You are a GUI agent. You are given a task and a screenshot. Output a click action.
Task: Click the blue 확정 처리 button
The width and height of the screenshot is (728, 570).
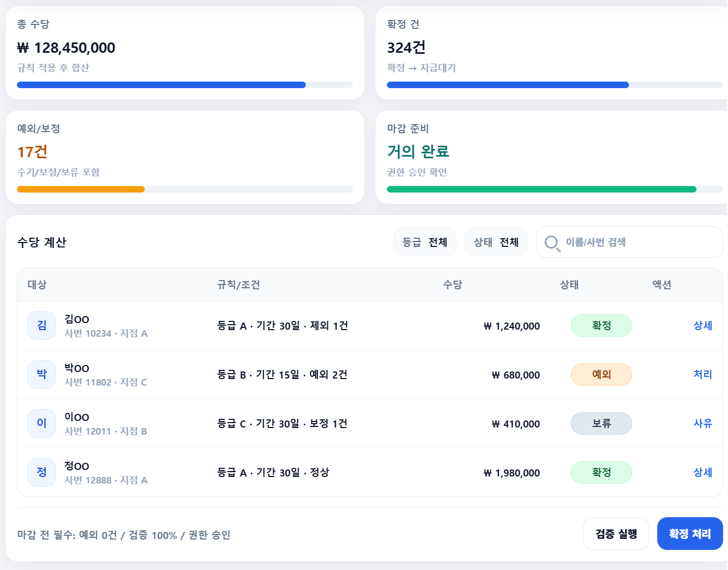pos(690,534)
